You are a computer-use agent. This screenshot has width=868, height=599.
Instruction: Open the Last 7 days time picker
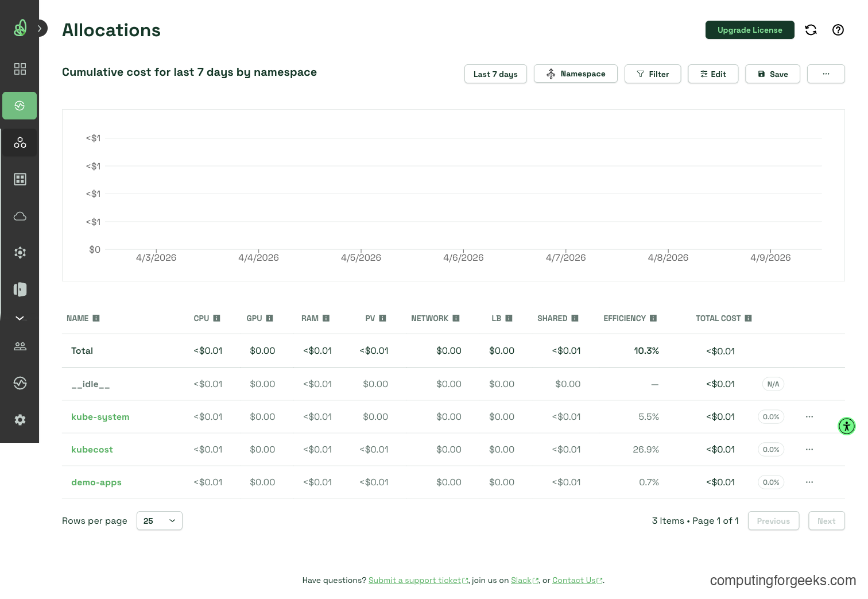pos(495,74)
